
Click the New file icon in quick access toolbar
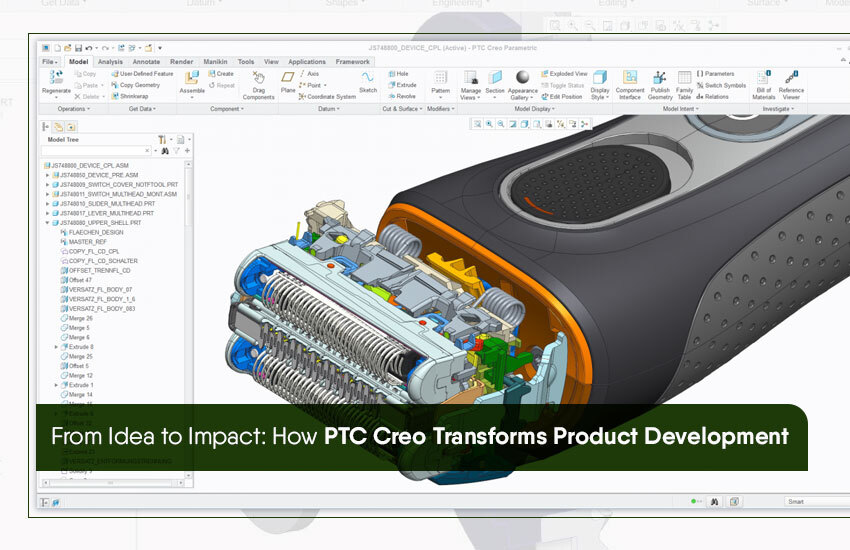tap(57, 48)
